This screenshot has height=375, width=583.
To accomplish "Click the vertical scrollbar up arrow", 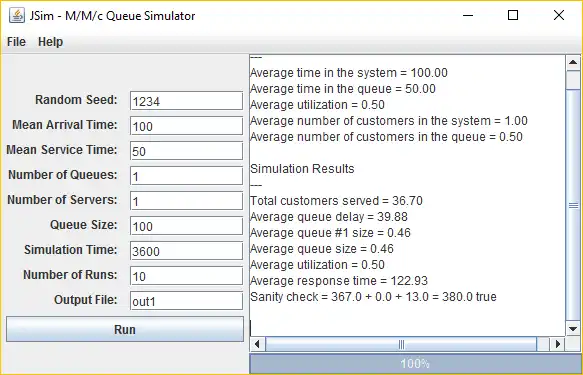I will point(573,62).
